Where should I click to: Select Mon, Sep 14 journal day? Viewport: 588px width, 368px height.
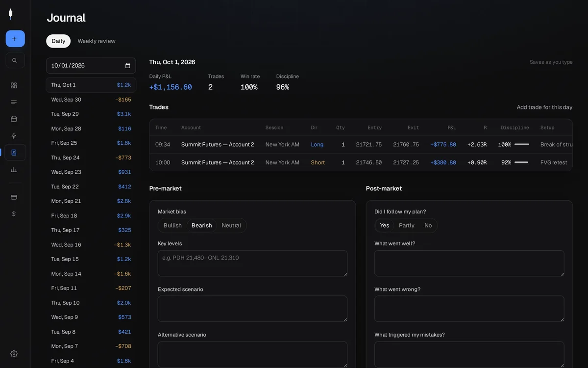click(91, 274)
